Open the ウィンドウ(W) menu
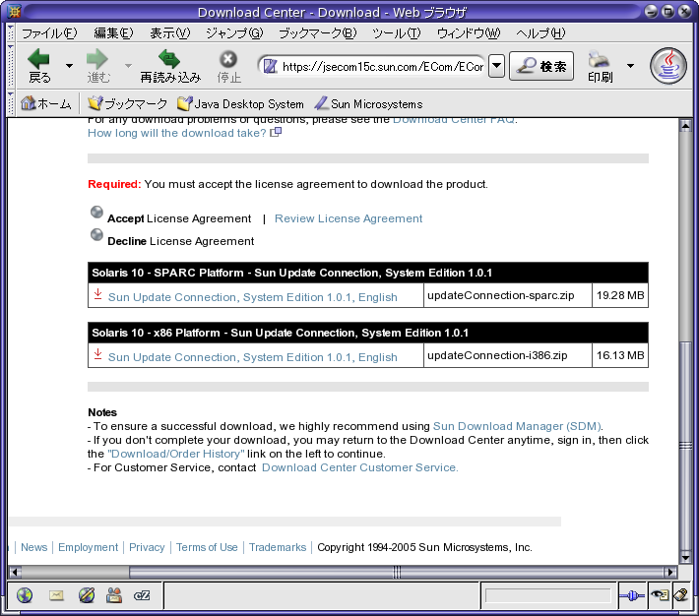Screen dimensions: 699x616 point(469,33)
